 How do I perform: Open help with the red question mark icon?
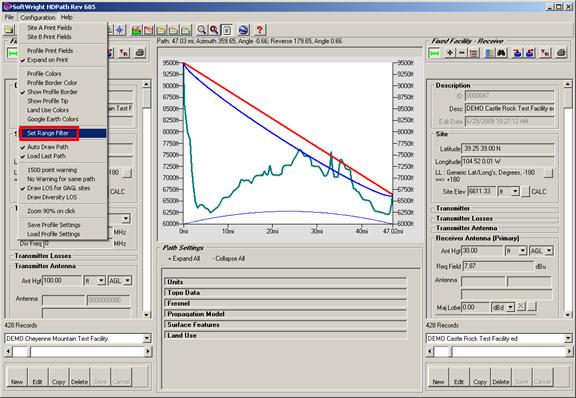pos(260,30)
